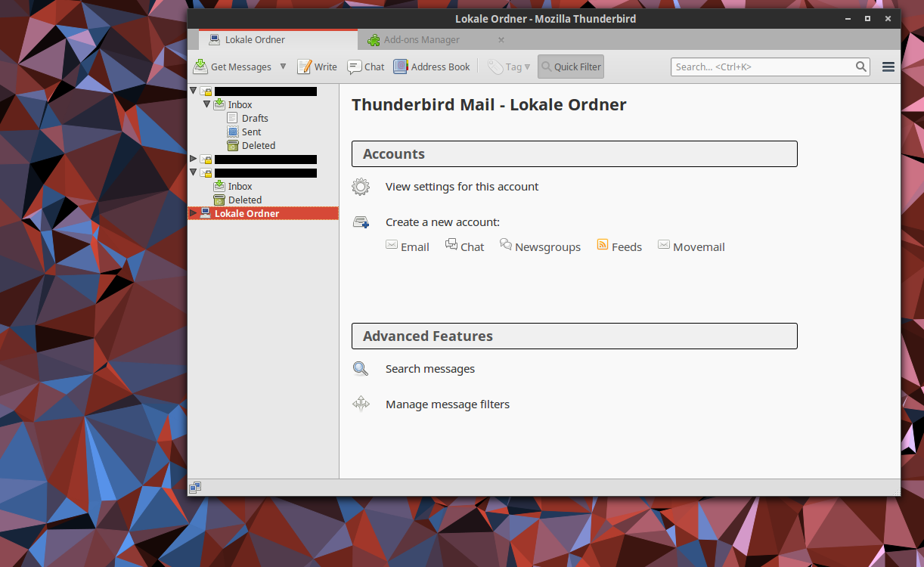Click the Add-ons puzzle piece tab icon
Image resolution: width=924 pixels, height=567 pixels.
(x=374, y=39)
